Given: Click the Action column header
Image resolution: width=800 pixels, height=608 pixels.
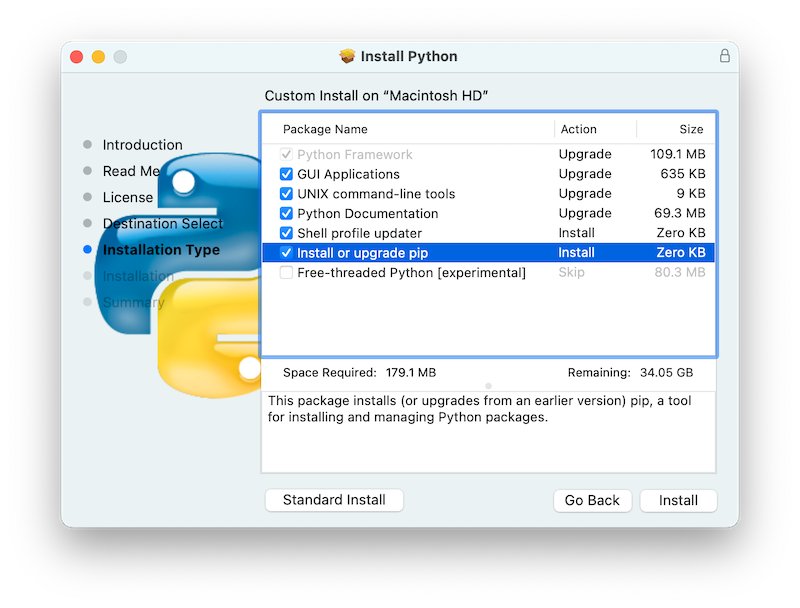Looking at the screenshot, I should tap(579, 129).
